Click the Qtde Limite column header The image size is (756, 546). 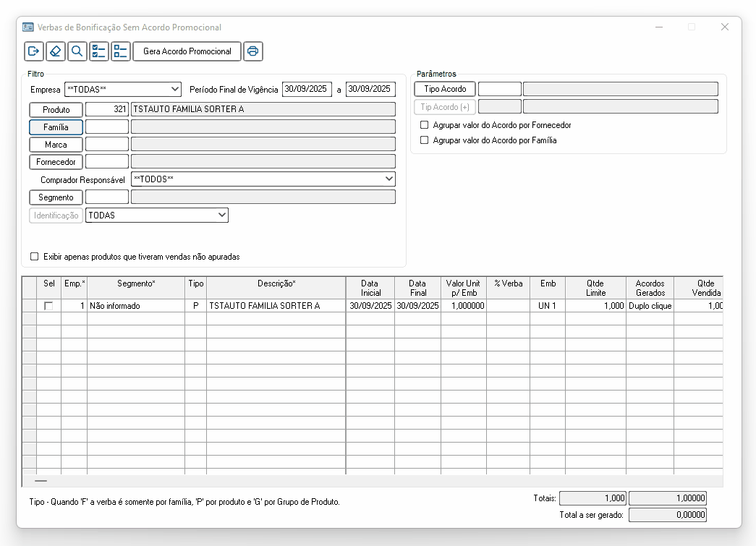point(595,288)
